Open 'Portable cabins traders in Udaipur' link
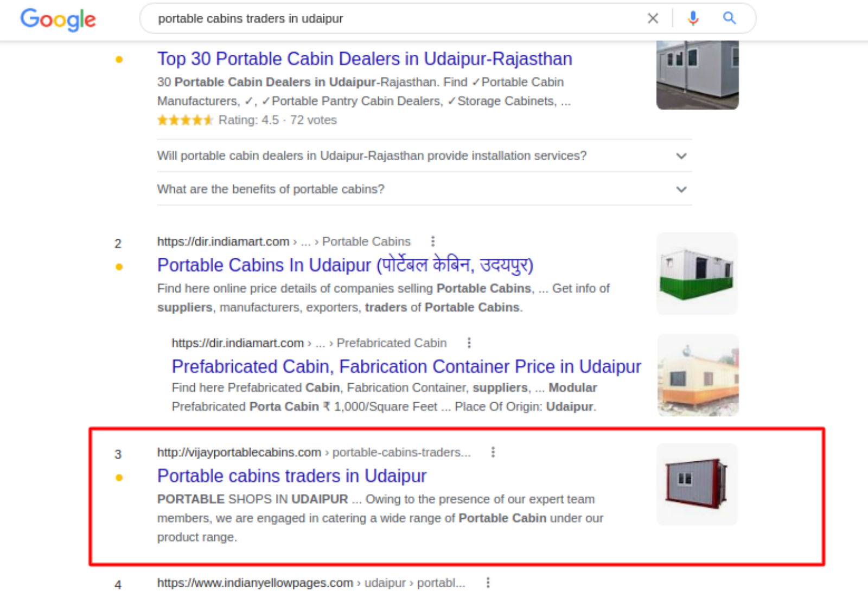The height and width of the screenshot is (597, 868). [x=291, y=476]
